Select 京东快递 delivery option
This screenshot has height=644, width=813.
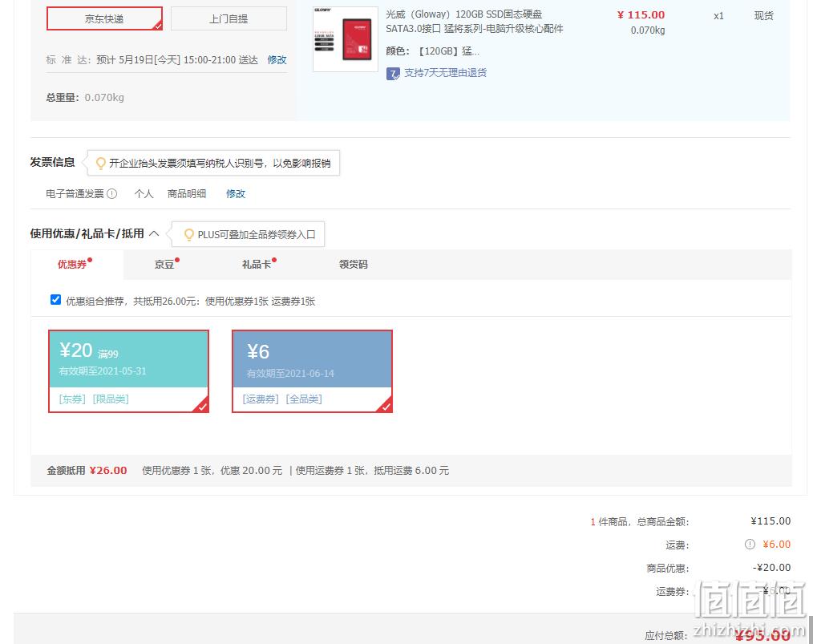(104, 18)
